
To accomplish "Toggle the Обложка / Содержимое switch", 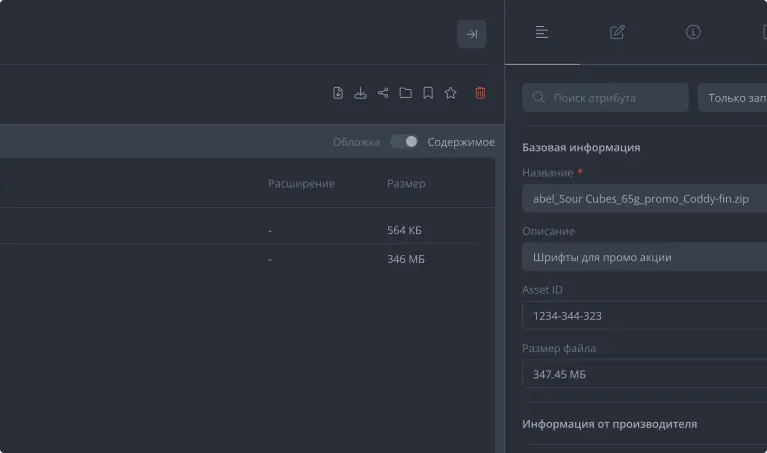I will click(x=404, y=142).
